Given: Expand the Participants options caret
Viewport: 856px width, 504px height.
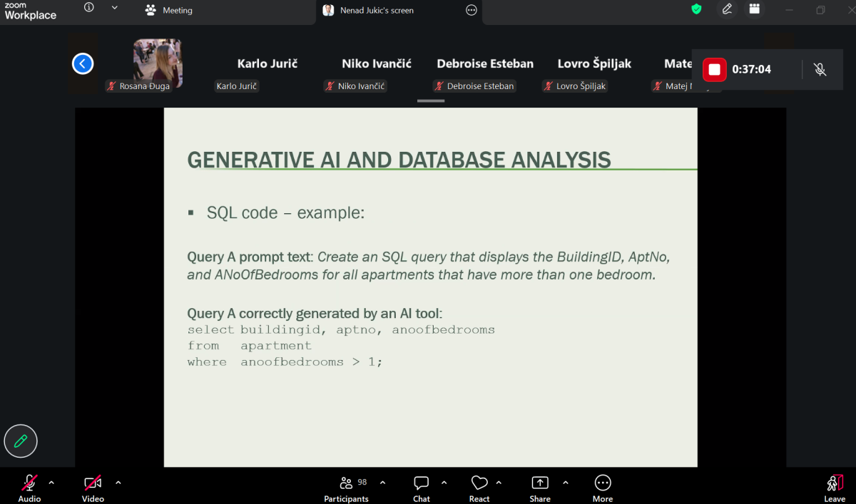Looking at the screenshot, I should tap(382, 483).
